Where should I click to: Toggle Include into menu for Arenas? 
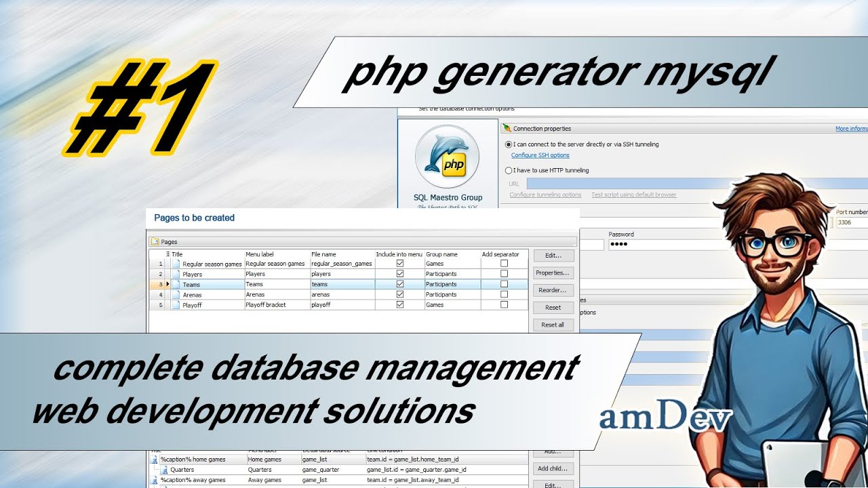click(400, 294)
